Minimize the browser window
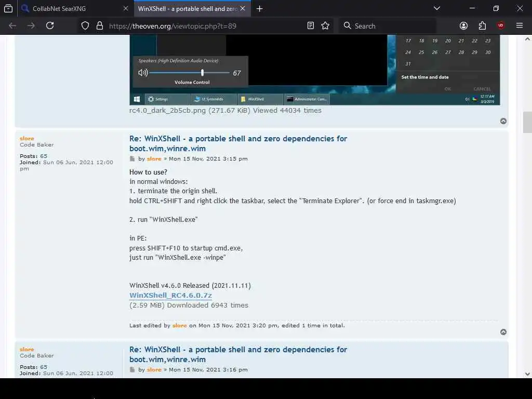Screen dimensions: 532x399 (472, 8)
